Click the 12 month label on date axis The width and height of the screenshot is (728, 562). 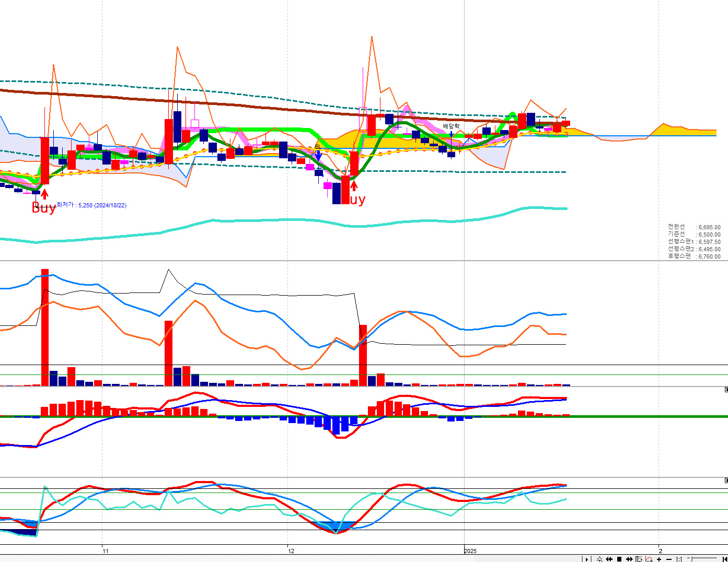291,551
